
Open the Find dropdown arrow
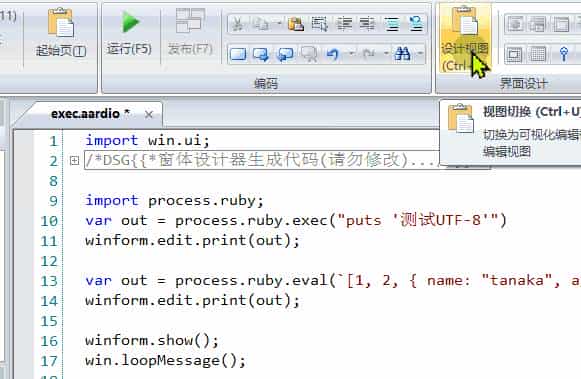pyautogui.click(x=421, y=54)
